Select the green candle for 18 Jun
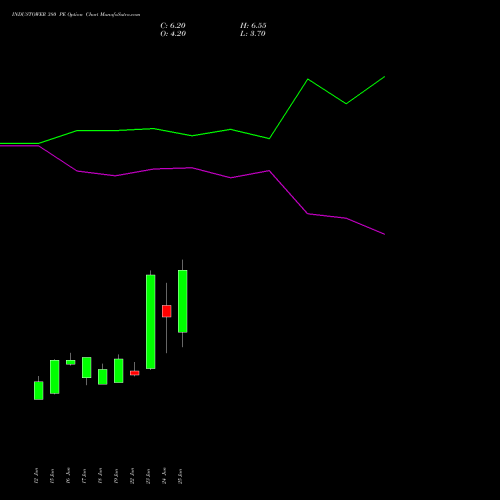Image resolution: width=500 pixels, height=500 pixels. (103, 377)
